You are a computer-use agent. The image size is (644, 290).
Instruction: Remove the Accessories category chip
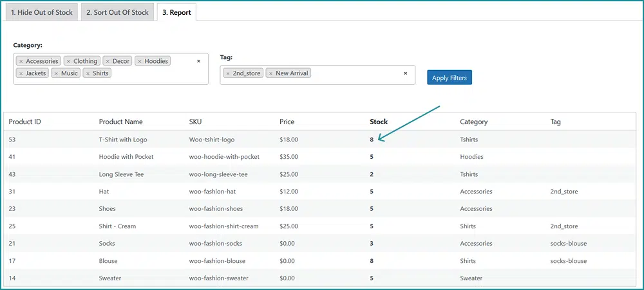pyautogui.click(x=21, y=62)
